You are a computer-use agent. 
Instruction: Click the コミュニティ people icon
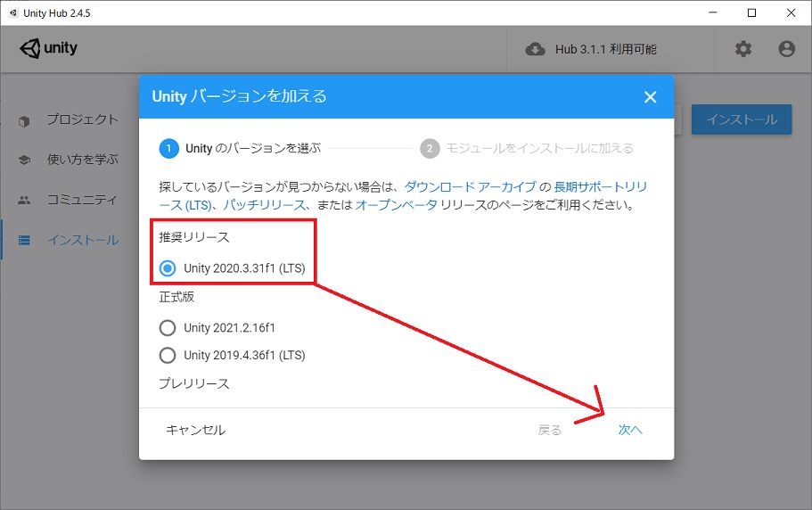[x=24, y=200]
